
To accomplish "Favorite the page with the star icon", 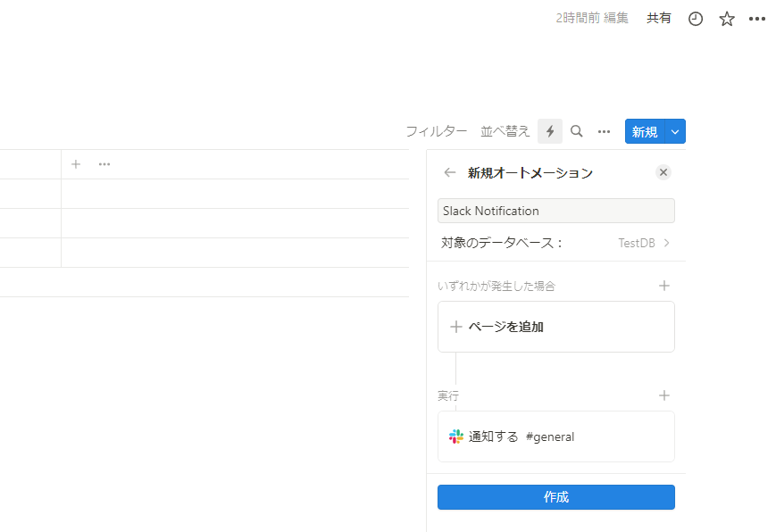I will 726,18.
